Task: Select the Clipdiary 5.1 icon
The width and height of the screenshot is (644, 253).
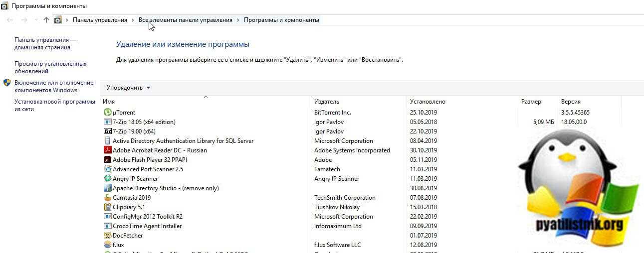Action: pyautogui.click(x=107, y=207)
